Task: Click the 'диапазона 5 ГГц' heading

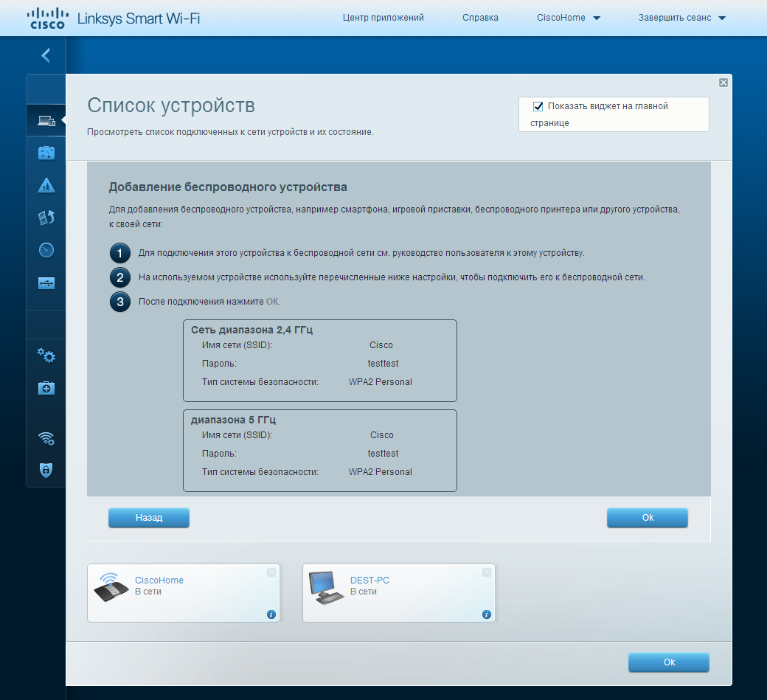Action: [x=233, y=420]
